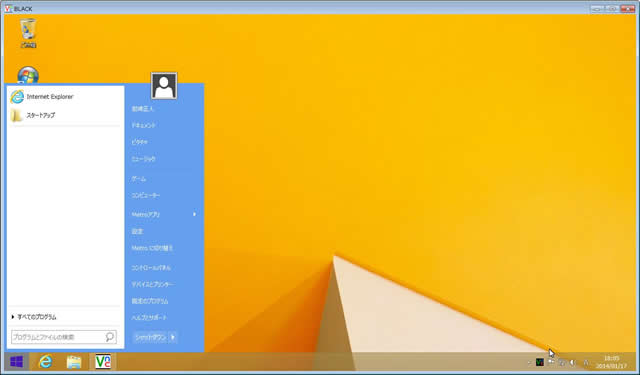Expand the shutdown options arrow
640x375 pixels.
(x=173, y=337)
